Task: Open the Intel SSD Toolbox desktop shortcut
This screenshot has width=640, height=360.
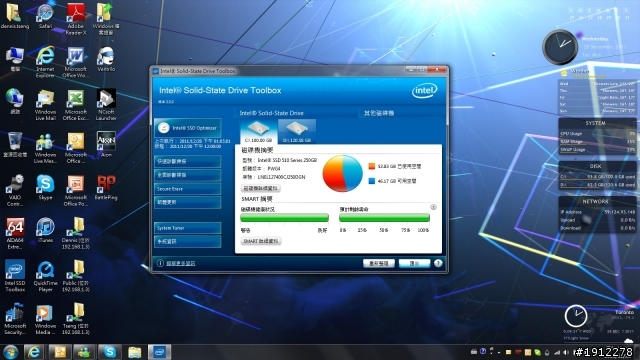Action: pyautogui.click(x=15, y=276)
